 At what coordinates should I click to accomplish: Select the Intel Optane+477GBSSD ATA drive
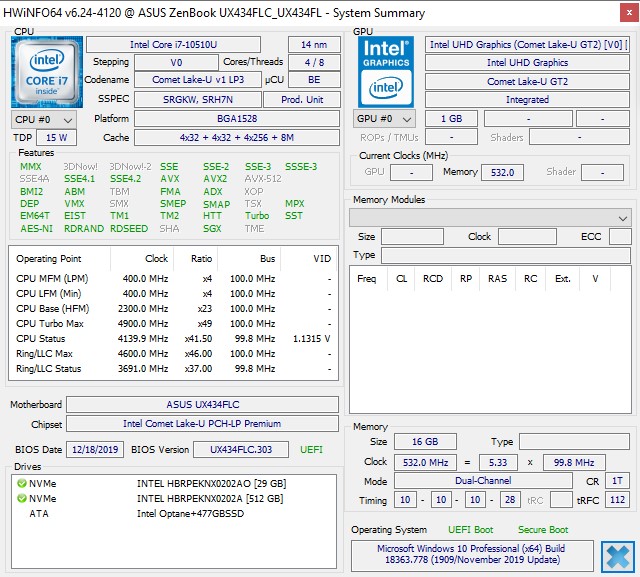173,513
